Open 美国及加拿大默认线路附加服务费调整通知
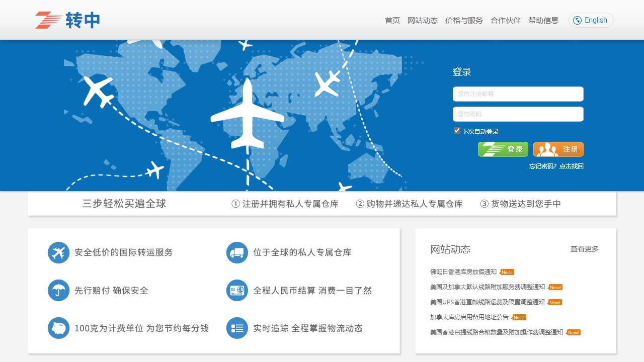This screenshot has width=644, height=362. click(488, 287)
